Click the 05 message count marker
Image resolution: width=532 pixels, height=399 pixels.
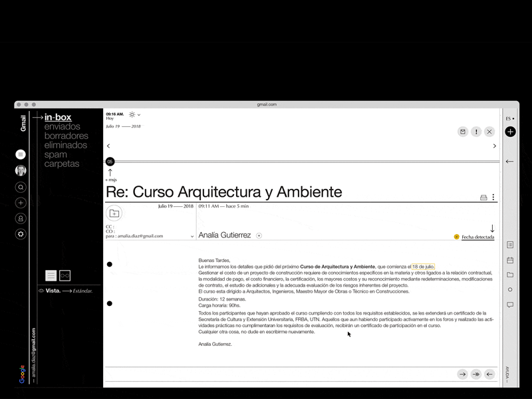click(x=110, y=162)
